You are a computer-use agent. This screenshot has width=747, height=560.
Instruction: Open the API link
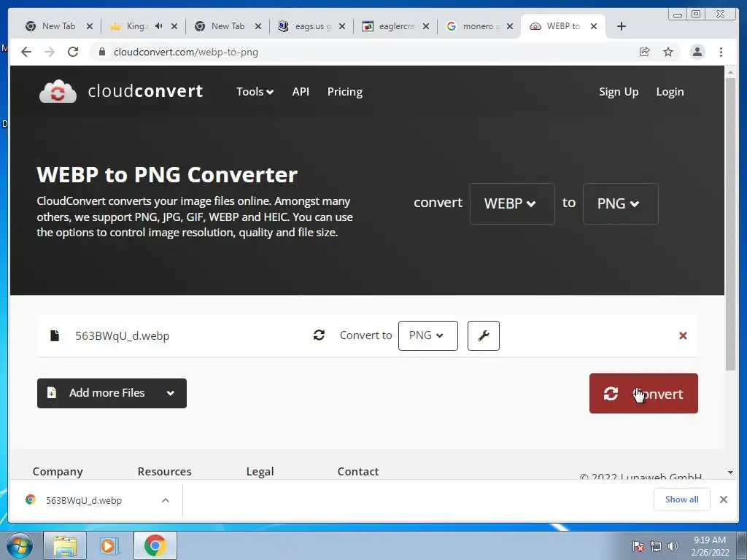(x=301, y=91)
